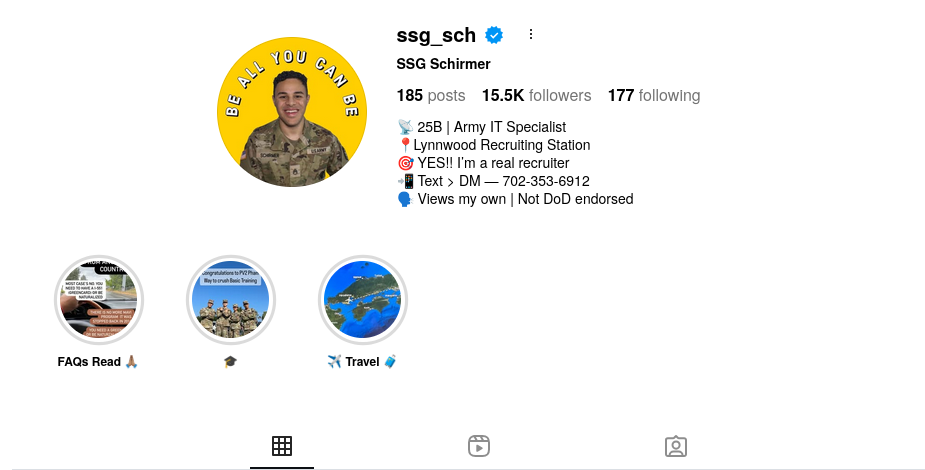Click the speaking head emoji in bio
Image resolution: width=925 pixels, height=470 pixels.
[x=405, y=199]
